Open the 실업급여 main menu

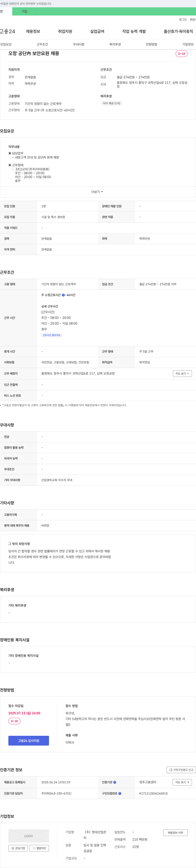(97, 31)
